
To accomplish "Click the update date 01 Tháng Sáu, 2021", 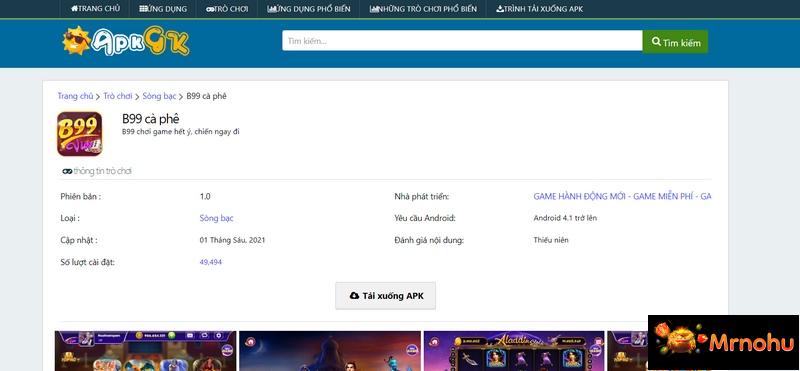I will click(232, 240).
